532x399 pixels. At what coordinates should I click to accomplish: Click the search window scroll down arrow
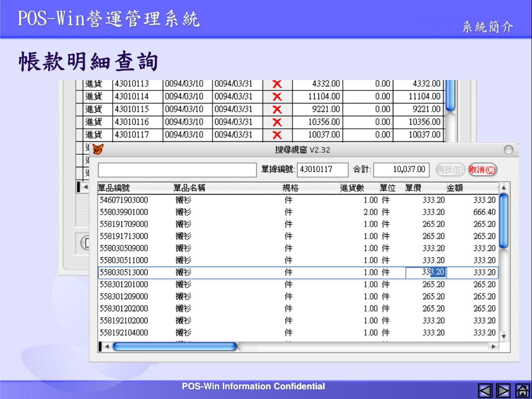504,337
